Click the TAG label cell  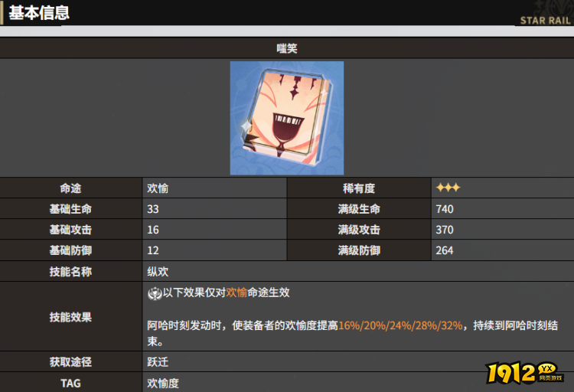[x=71, y=384]
